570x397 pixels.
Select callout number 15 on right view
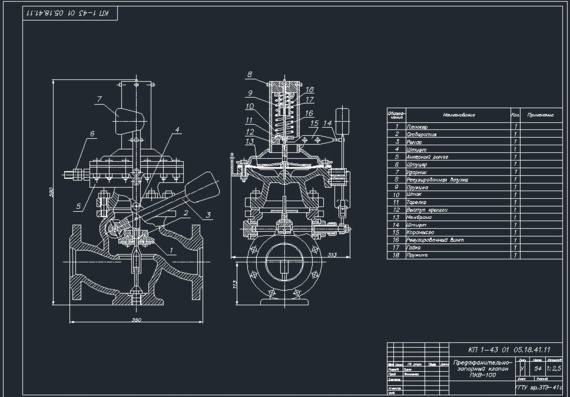click(x=314, y=123)
